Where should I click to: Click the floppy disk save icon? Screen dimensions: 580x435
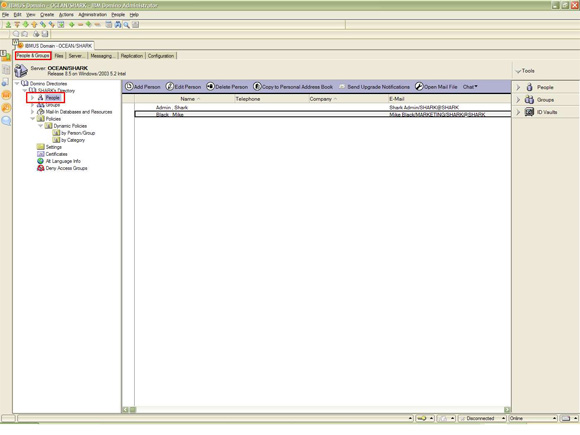click(x=45, y=34)
